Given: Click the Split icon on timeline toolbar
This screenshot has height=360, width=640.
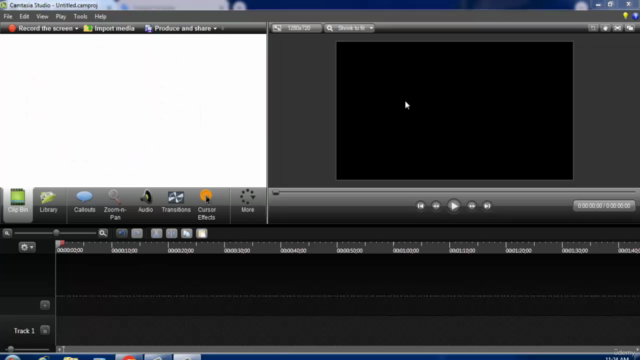Looking at the screenshot, I should coord(171,233).
